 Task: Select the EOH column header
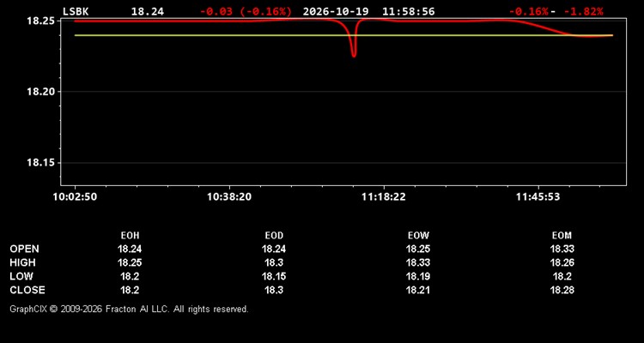click(130, 236)
